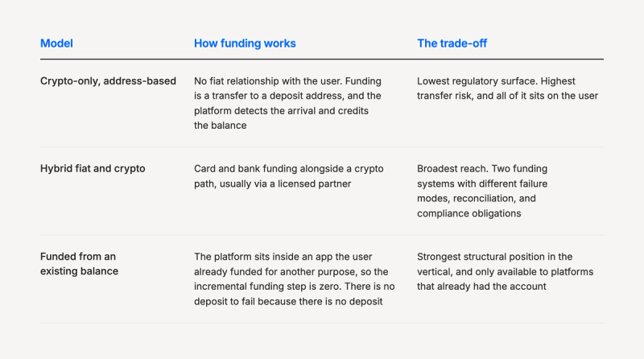Image resolution: width=644 pixels, height=359 pixels.
Task: Click the No fiat relationship funding description
Action: [288, 103]
